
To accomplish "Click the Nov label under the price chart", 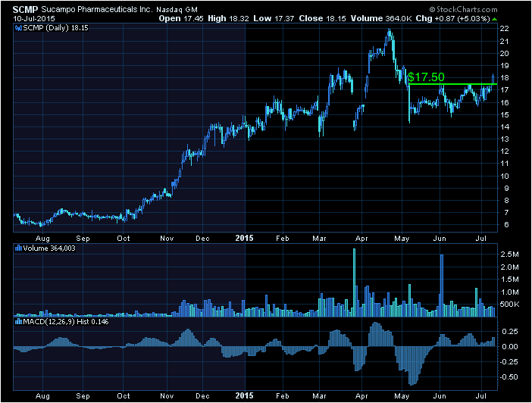I will point(167,239).
